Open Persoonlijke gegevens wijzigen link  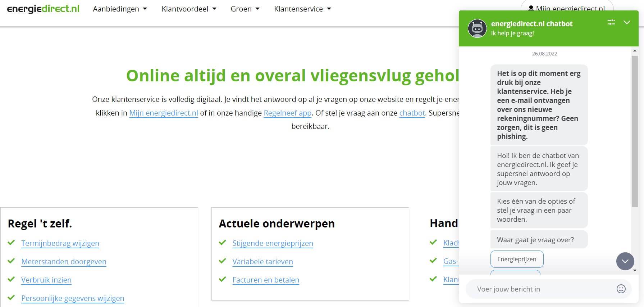coord(73,298)
